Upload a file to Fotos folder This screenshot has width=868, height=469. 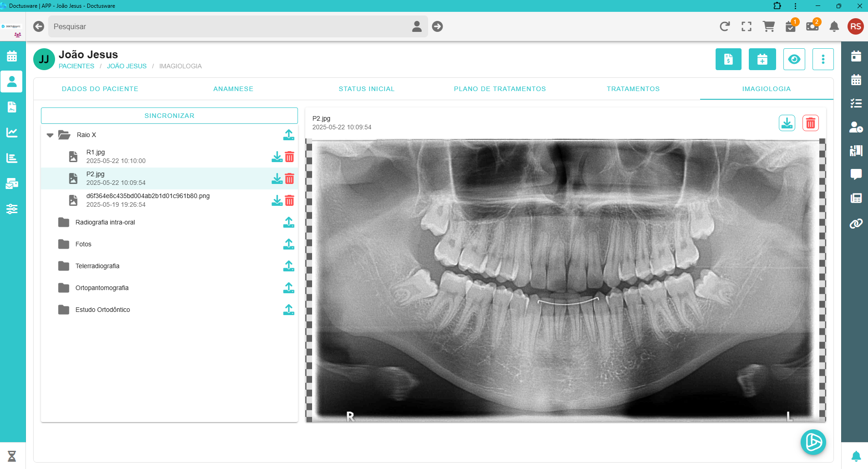pyautogui.click(x=288, y=244)
